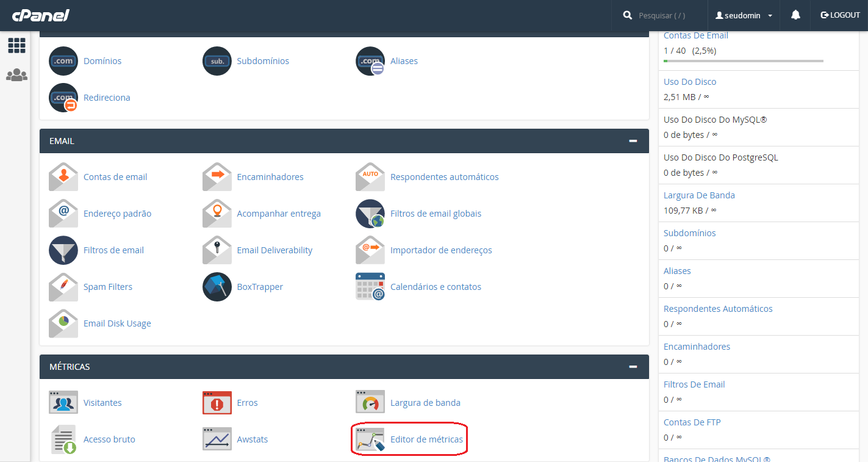The image size is (868, 462).
Task: Open the Acompanhar entrega icon
Action: click(x=217, y=214)
